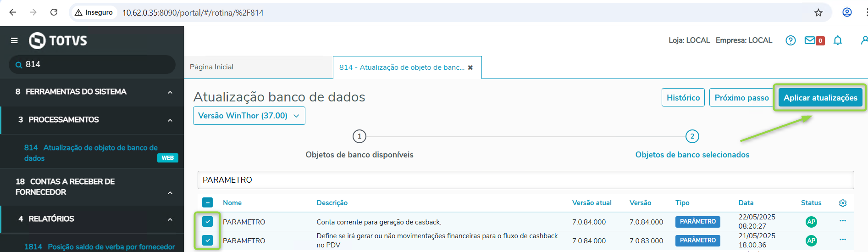Open the mail messages icon
This screenshot has height=252, width=868.
click(810, 40)
